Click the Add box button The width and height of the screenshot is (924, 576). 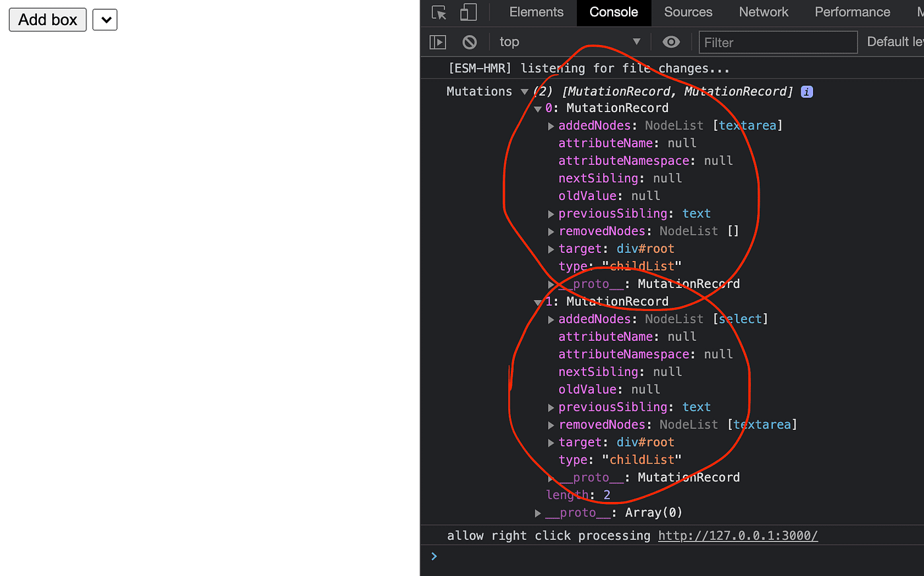(x=48, y=20)
